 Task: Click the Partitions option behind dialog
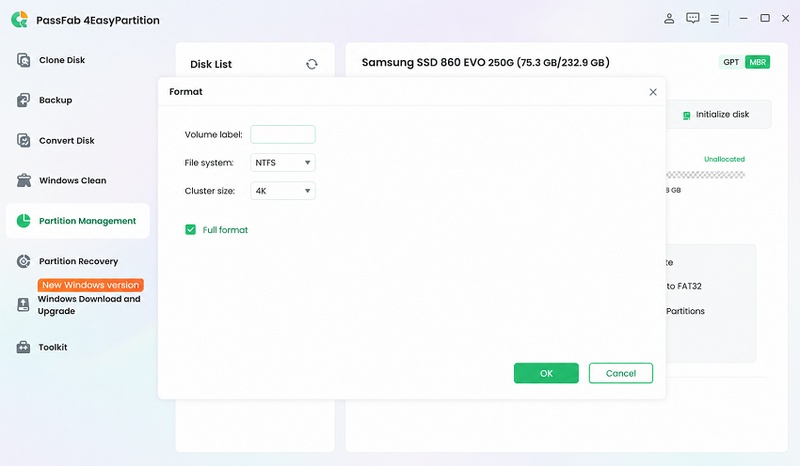(x=685, y=311)
